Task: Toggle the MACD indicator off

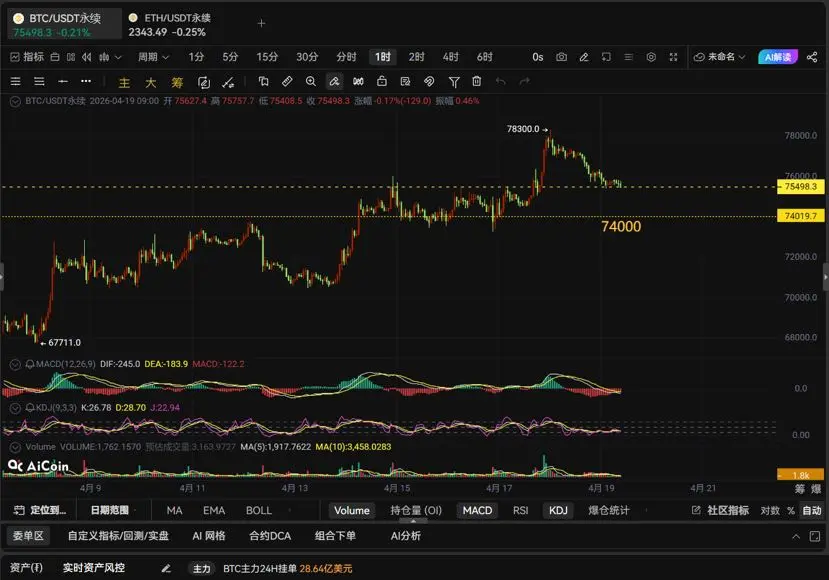Action: [477, 510]
